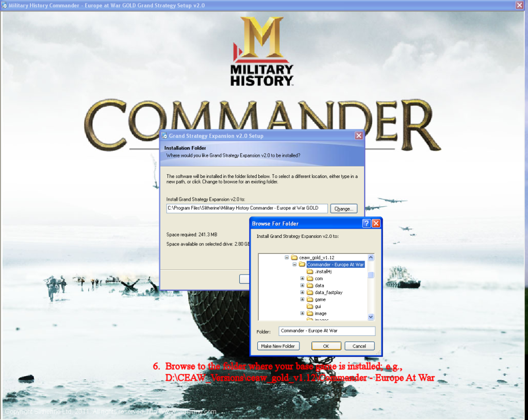Click the Change... button in the Setup dialog
The height and width of the screenshot is (420, 528).
pos(343,208)
